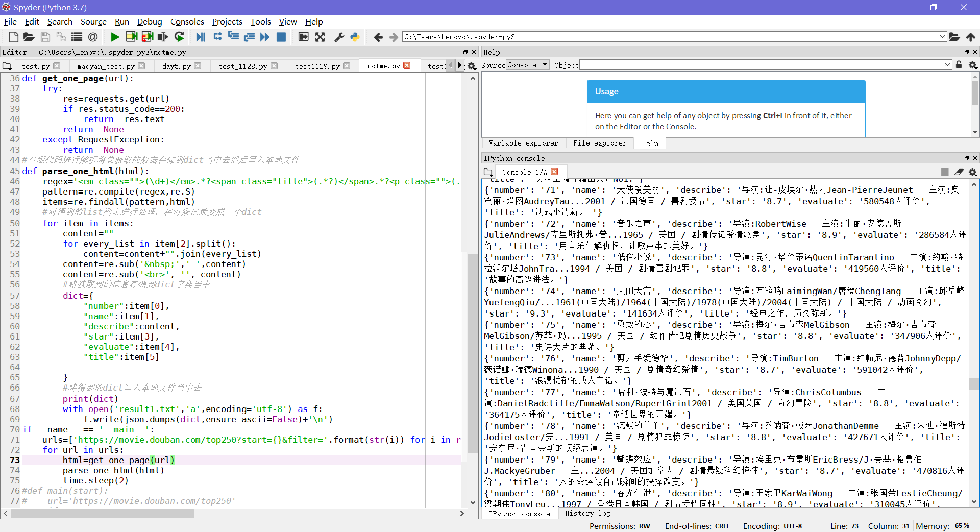
Task: Click the Maximize current pane icon
Action: [303, 37]
